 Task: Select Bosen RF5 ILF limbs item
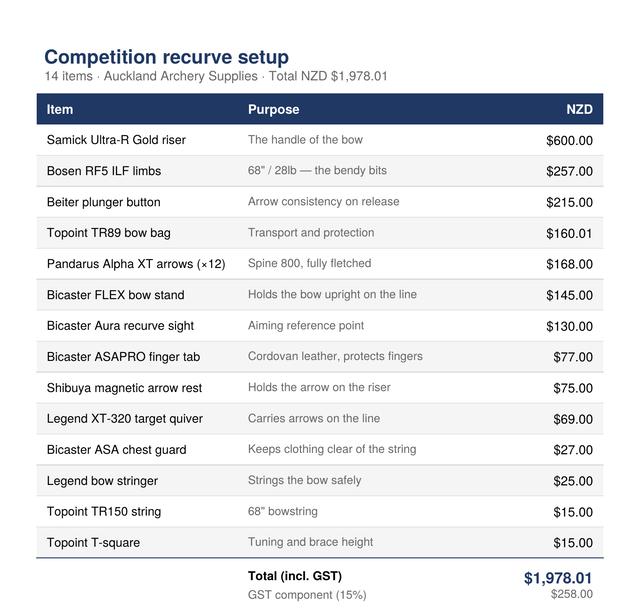tap(104, 171)
